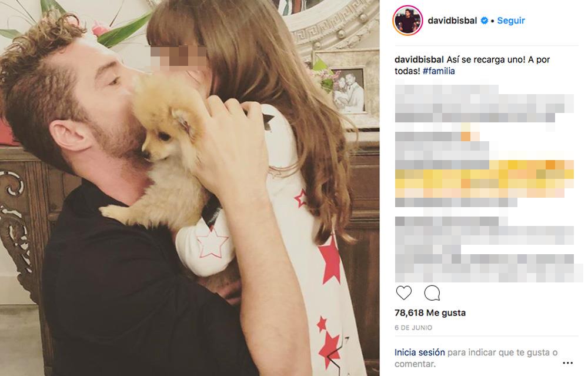Click the blue verified badge
Image resolution: width=588 pixels, height=376 pixels.
[x=484, y=20]
